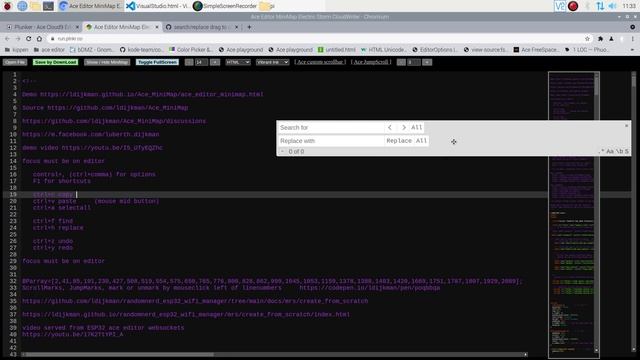
Task: Click line number 32 in the gutter
Action: pos(13,281)
